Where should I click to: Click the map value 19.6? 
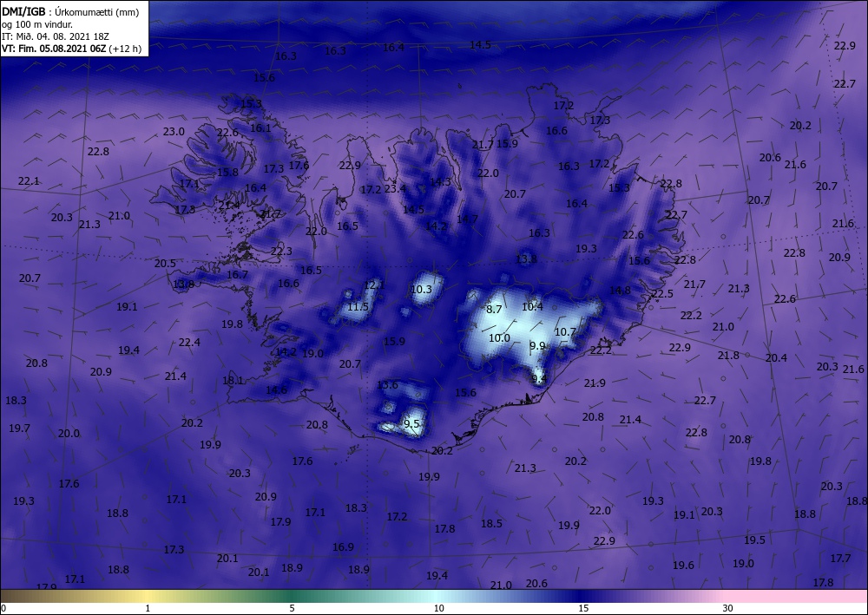point(683,566)
